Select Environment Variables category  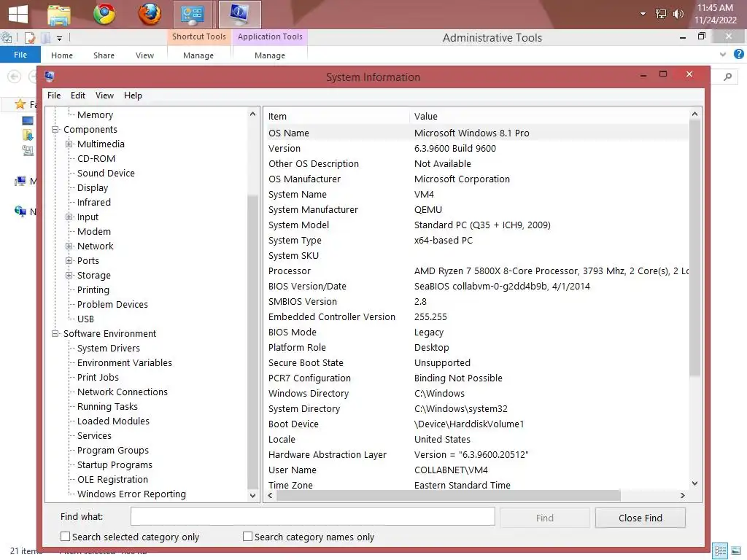click(124, 363)
